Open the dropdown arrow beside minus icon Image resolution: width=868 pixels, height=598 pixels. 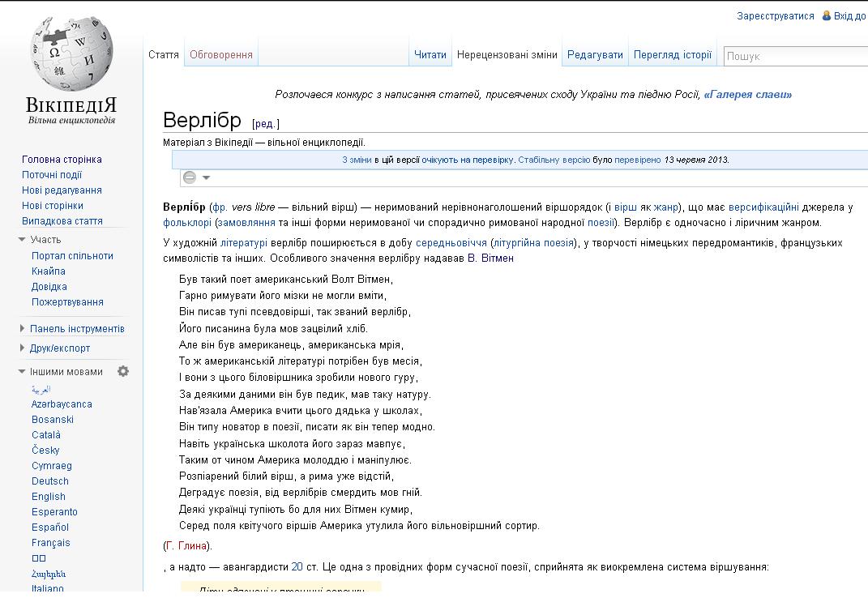tap(207, 177)
